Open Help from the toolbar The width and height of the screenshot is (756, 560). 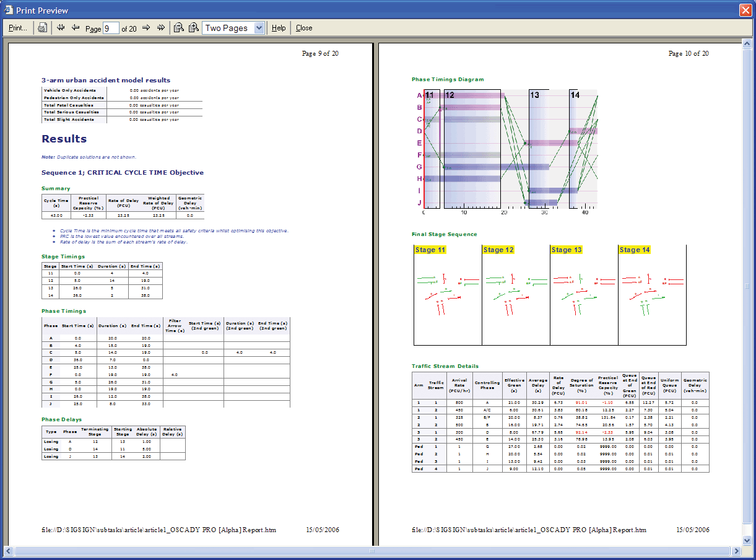pyautogui.click(x=279, y=28)
